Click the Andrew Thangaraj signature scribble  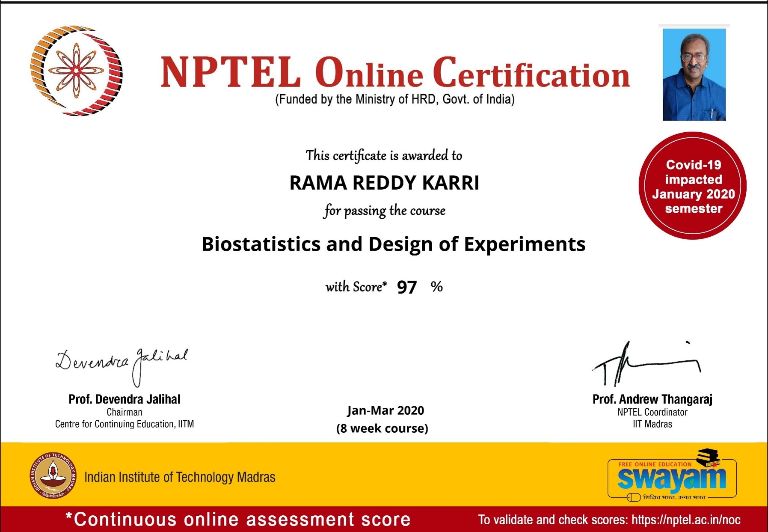[x=646, y=363]
